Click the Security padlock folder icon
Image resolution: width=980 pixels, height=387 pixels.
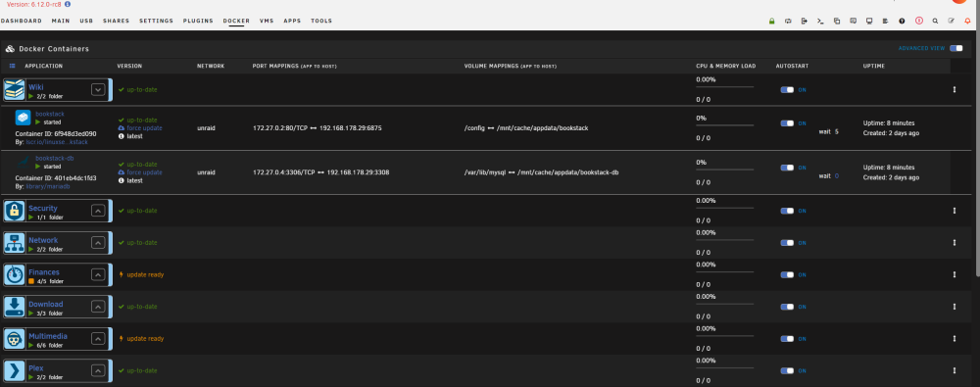pyautogui.click(x=15, y=211)
